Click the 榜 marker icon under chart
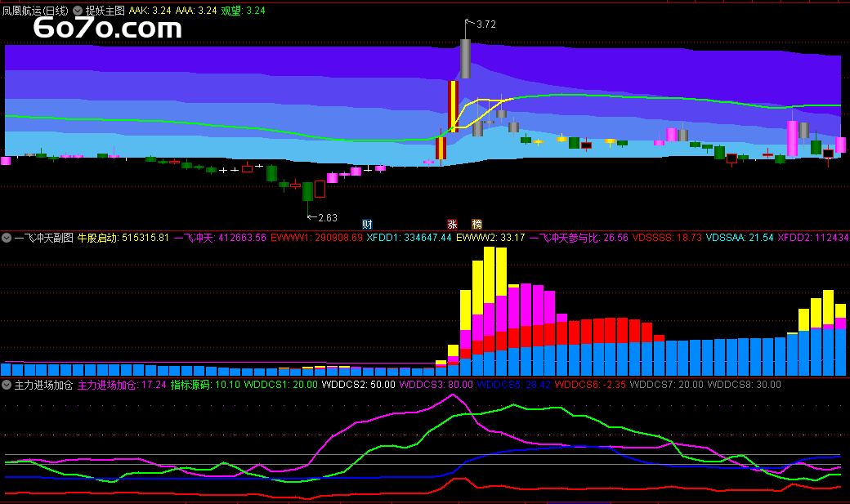The height and width of the screenshot is (504, 850). pos(476,225)
